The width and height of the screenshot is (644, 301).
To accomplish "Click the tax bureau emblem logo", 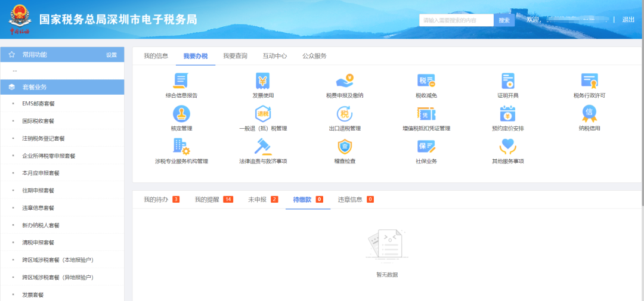I will (19, 19).
